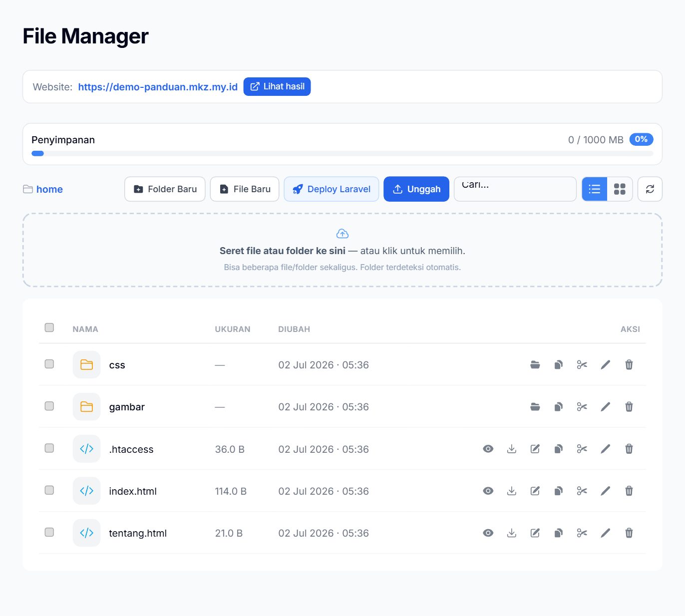Delete the gambar folder
Image resolution: width=685 pixels, height=616 pixels.
tap(629, 407)
